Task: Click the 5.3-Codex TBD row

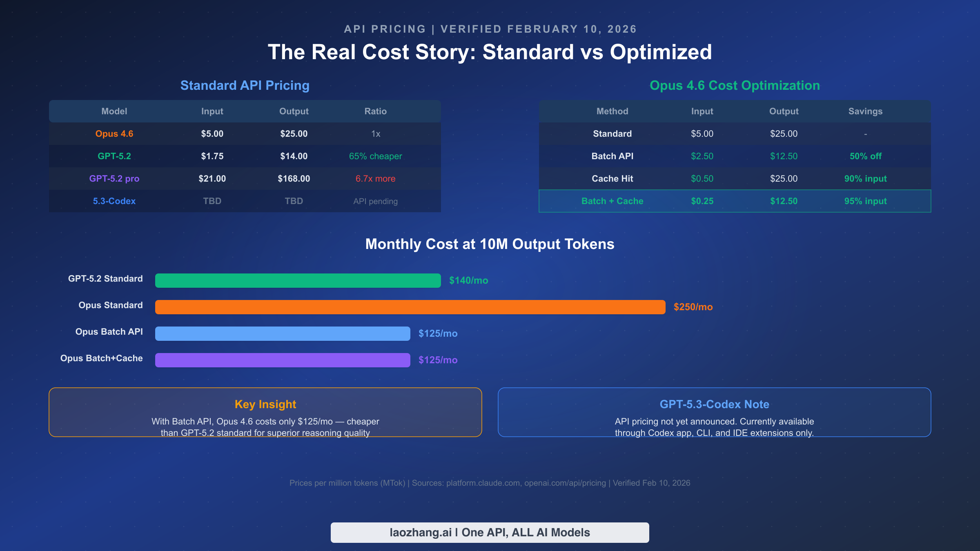Action: pos(245,201)
